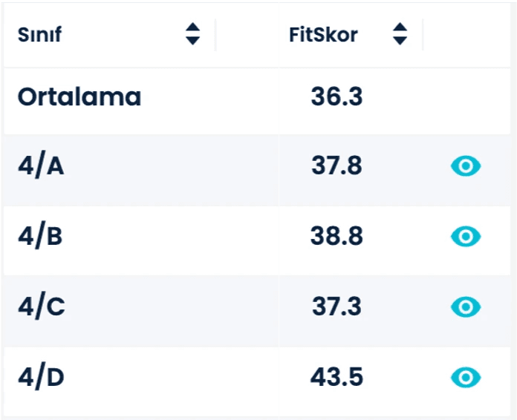The image size is (517, 420).
Task: Sort ascending by Sınıf up arrow
Action: click(192, 27)
